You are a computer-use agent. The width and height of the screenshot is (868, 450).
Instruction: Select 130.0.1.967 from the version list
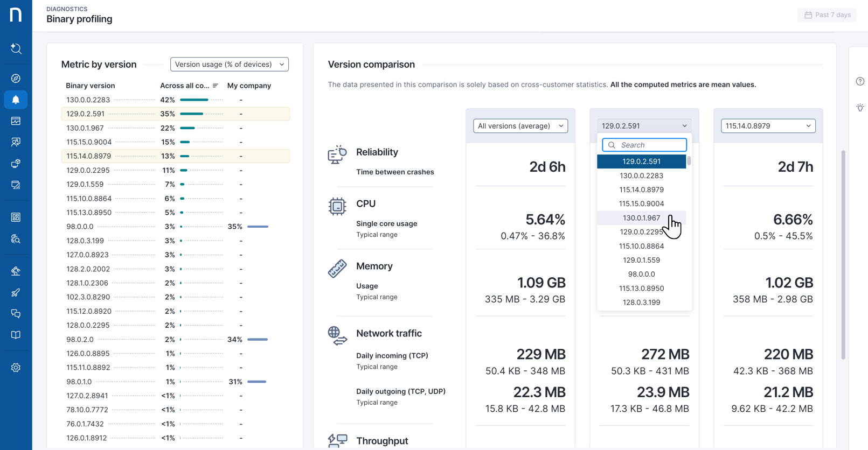tap(641, 218)
